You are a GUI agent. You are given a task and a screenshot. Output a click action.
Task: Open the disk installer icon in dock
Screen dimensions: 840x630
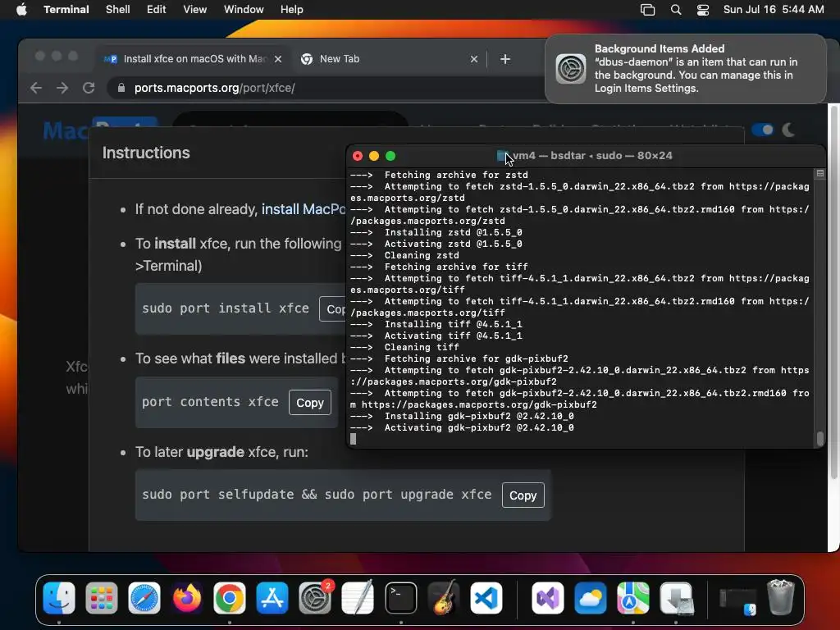[676, 598]
